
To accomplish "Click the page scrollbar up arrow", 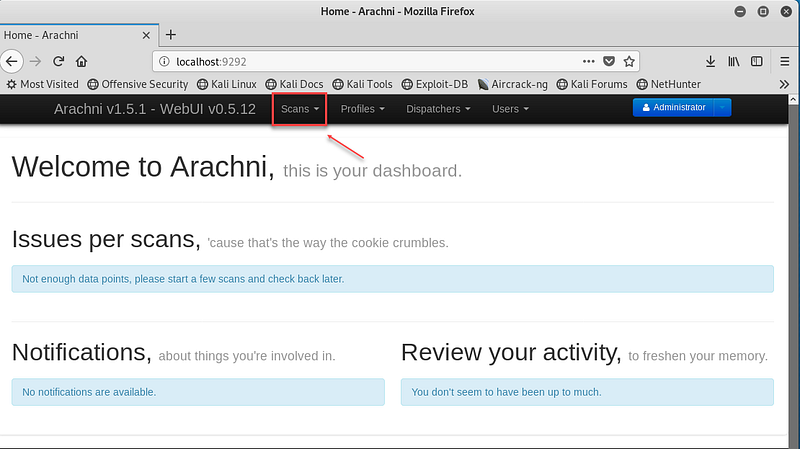I will (793, 99).
